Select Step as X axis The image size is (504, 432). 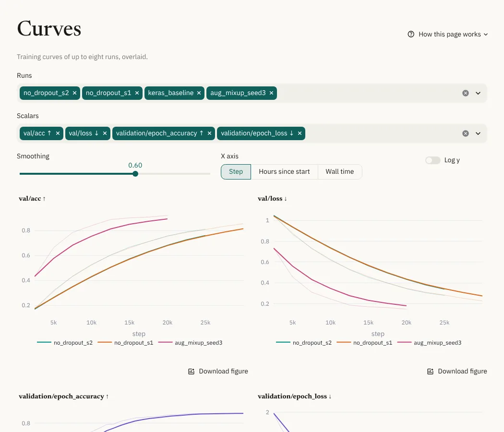[236, 172]
